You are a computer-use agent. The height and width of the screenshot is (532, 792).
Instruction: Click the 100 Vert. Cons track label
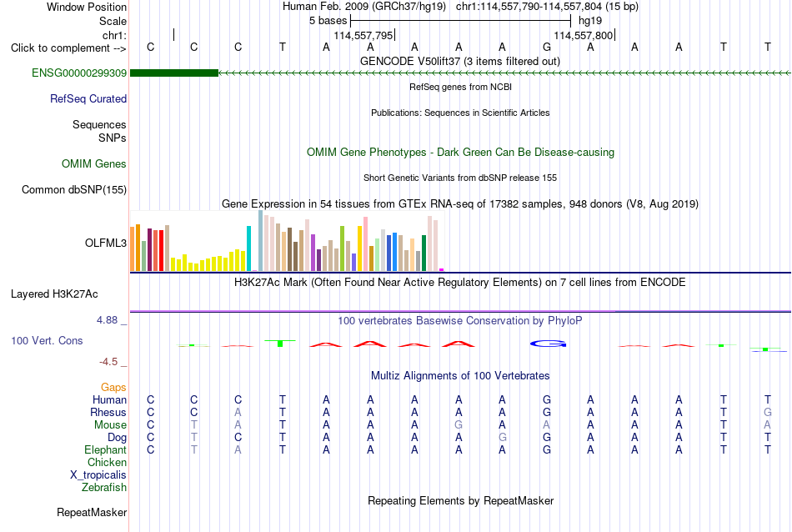(47, 340)
